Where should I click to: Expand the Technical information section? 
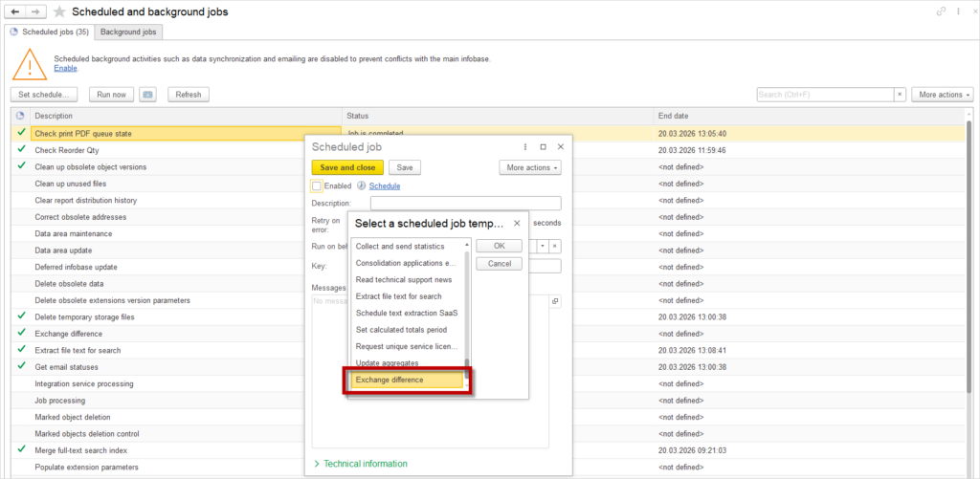pyautogui.click(x=365, y=464)
